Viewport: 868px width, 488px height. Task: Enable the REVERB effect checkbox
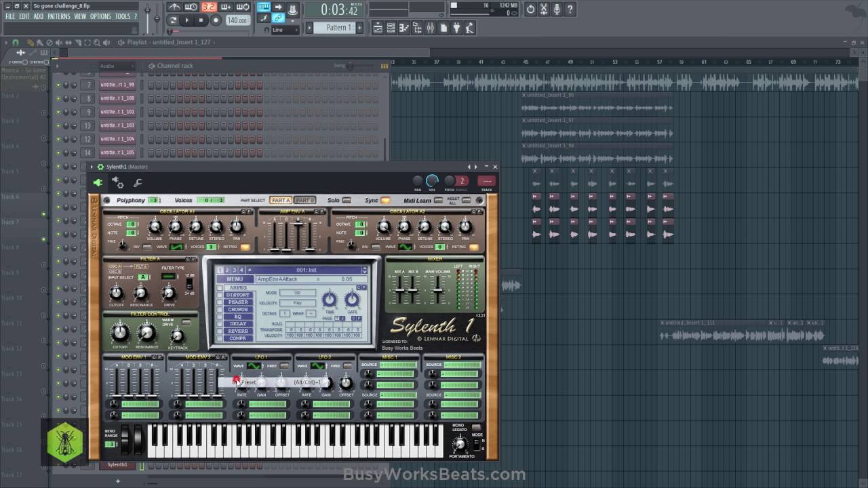220,331
